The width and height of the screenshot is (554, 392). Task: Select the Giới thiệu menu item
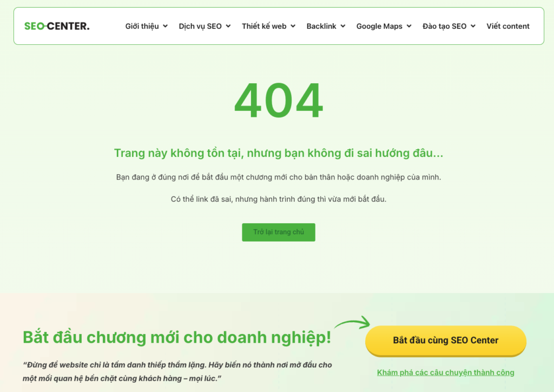pos(142,26)
